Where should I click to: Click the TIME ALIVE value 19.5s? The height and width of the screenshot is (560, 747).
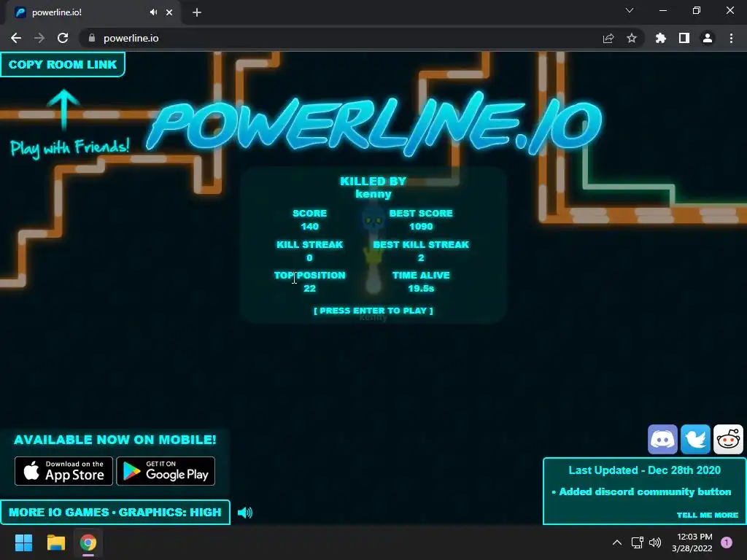tap(421, 289)
